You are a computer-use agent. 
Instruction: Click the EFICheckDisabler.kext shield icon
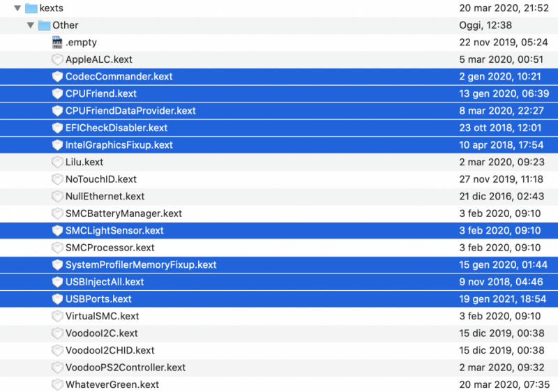click(57, 128)
